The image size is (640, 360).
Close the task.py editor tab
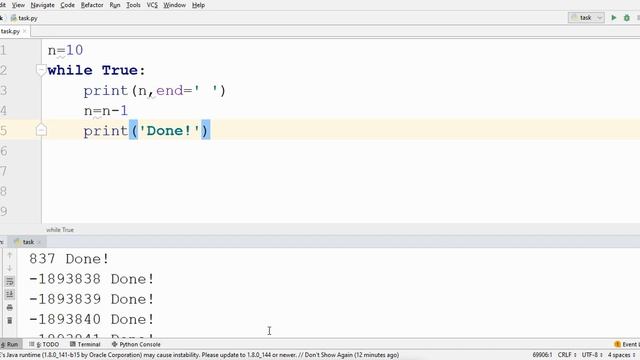[x=24, y=31]
